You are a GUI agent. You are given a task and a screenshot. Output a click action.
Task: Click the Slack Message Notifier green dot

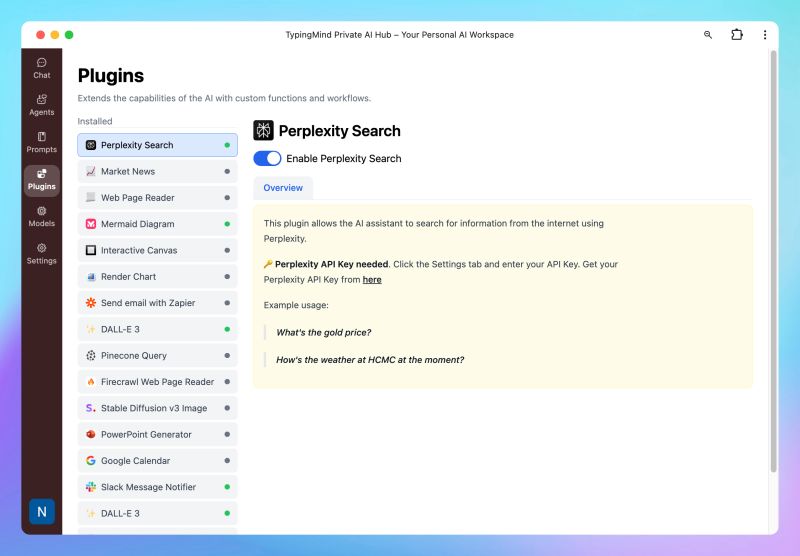click(227, 487)
